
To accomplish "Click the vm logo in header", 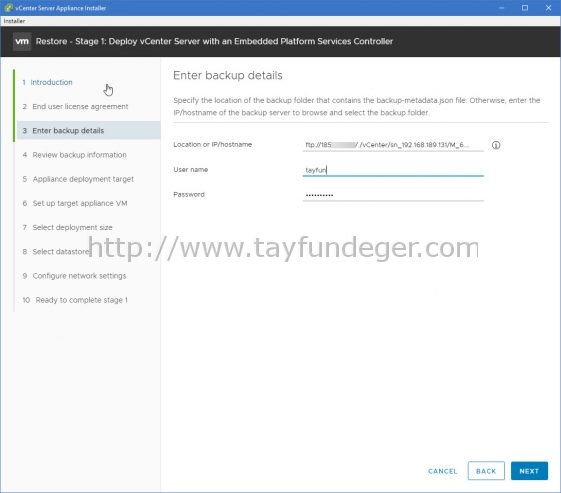I will (x=22, y=42).
